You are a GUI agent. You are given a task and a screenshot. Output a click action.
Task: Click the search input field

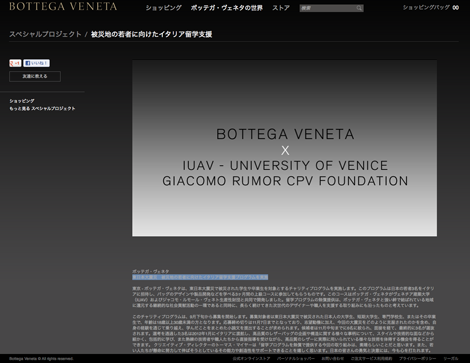tap(327, 8)
